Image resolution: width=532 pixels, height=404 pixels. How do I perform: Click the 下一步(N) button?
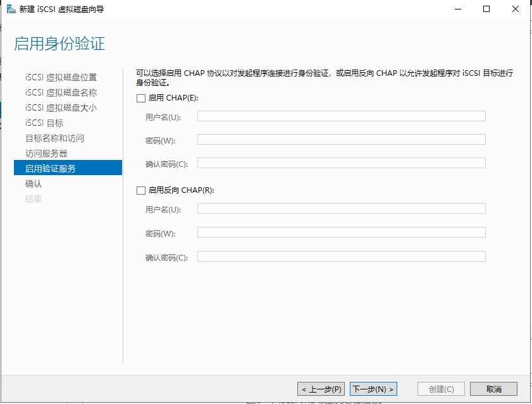[374, 389]
